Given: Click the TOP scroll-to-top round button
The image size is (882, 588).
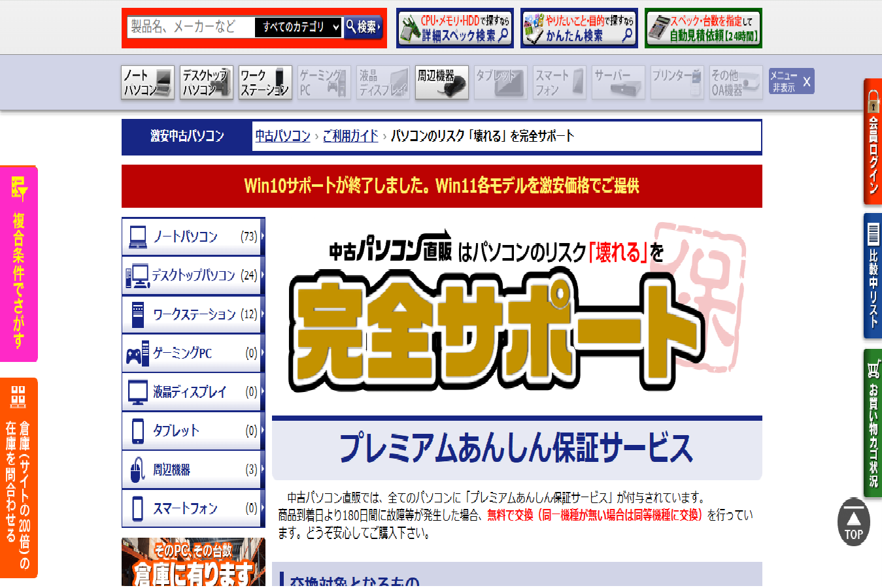Looking at the screenshot, I should [x=853, y=523].
